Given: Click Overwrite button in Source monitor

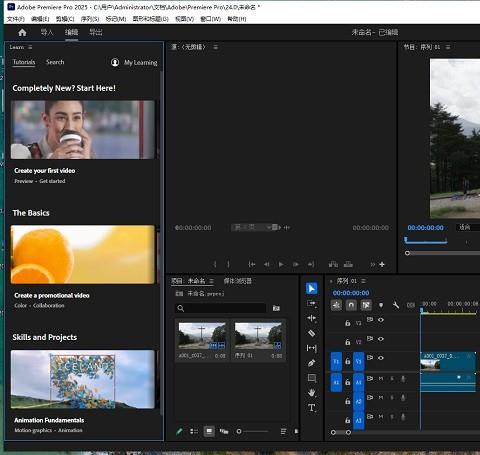Looking at the screenshot, I should [348, 264].
